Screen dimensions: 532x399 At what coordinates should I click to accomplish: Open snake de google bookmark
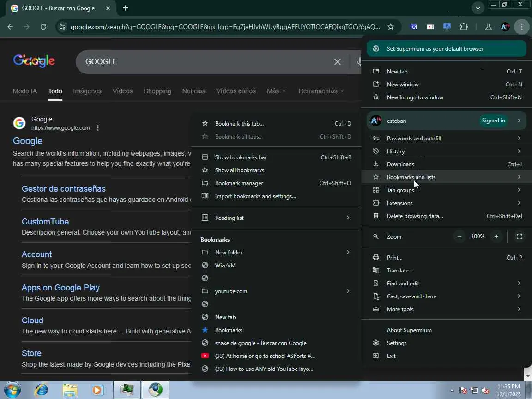click(x=276, y=343)
